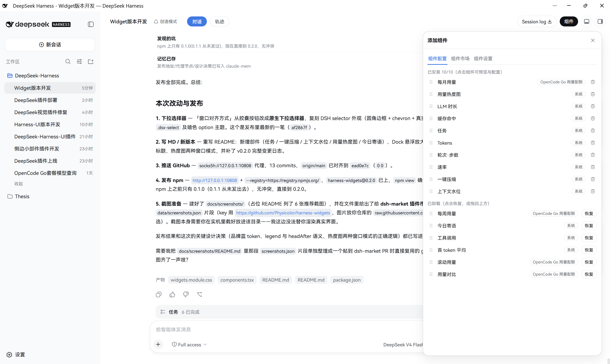Delete the 轮次·步数 widget
Image resolution: width=610 pixels, height=364 pixels.
coord(593,155)
